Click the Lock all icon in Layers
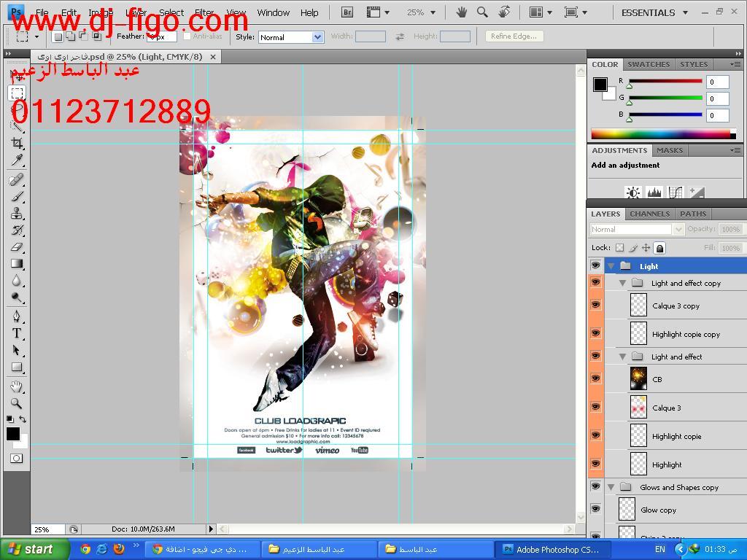 [x=659, y=248]
